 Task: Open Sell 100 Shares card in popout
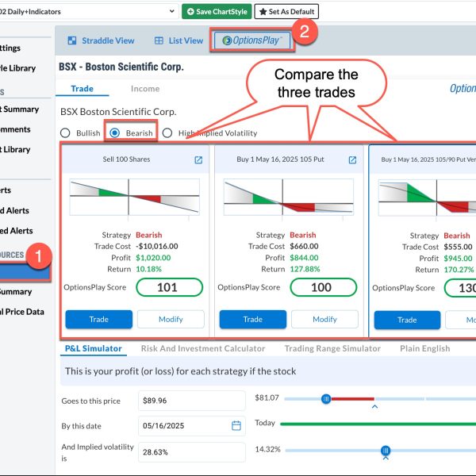click(x=198, y=160)
